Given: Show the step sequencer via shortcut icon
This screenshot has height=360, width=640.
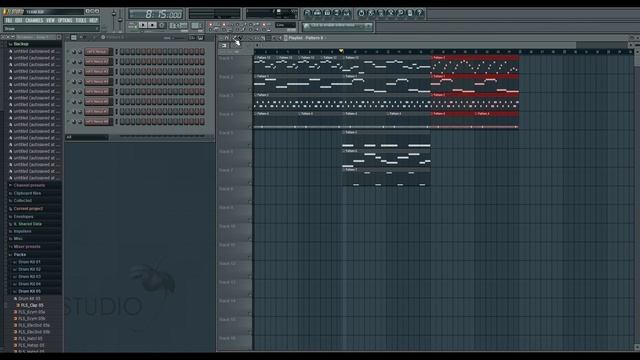Looking at the screenshot, I should click(x=317, y=13).
